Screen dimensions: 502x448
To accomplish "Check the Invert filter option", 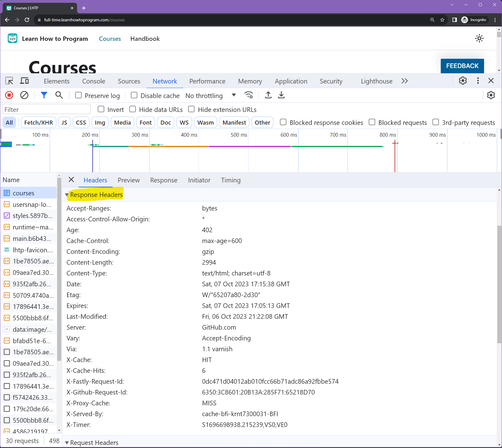I will pyautogui.click(x=101, y=109).
